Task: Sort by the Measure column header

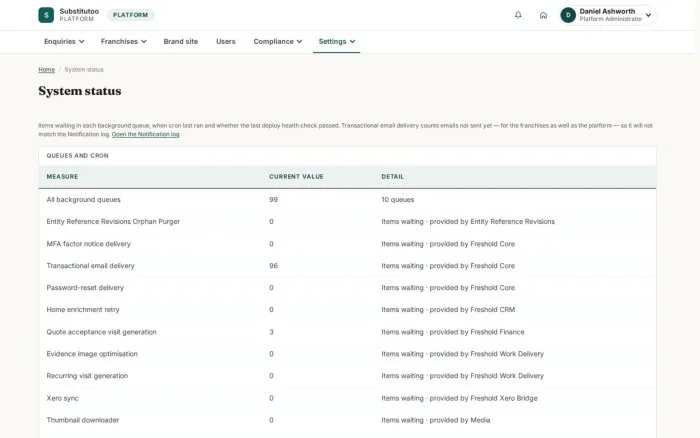Action: click(62, 177)
